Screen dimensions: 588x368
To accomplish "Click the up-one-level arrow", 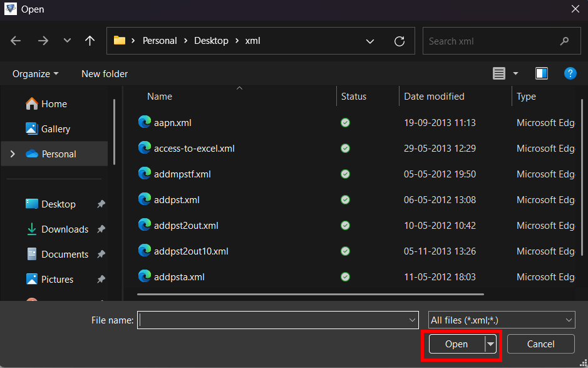I will click(x=90, y=41).
